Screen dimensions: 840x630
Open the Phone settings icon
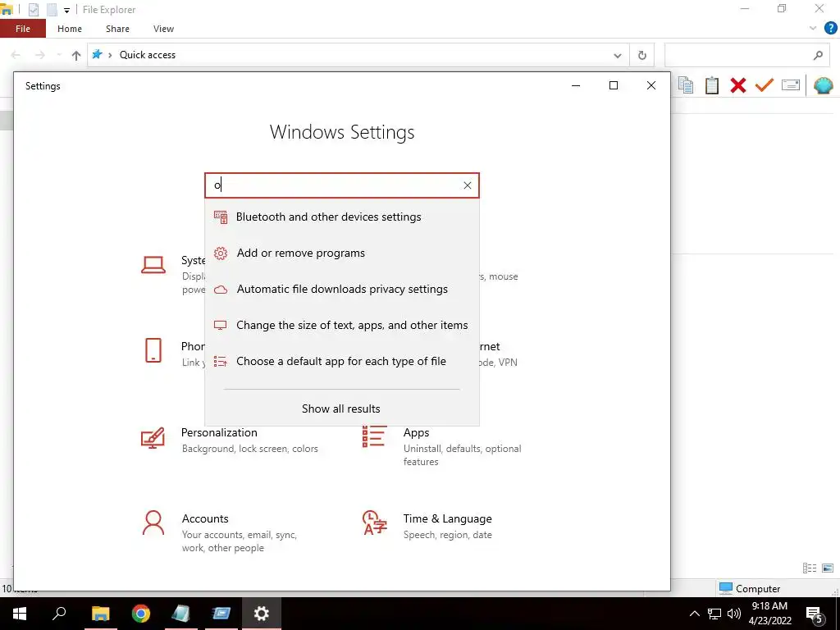[x=153, y=350]
